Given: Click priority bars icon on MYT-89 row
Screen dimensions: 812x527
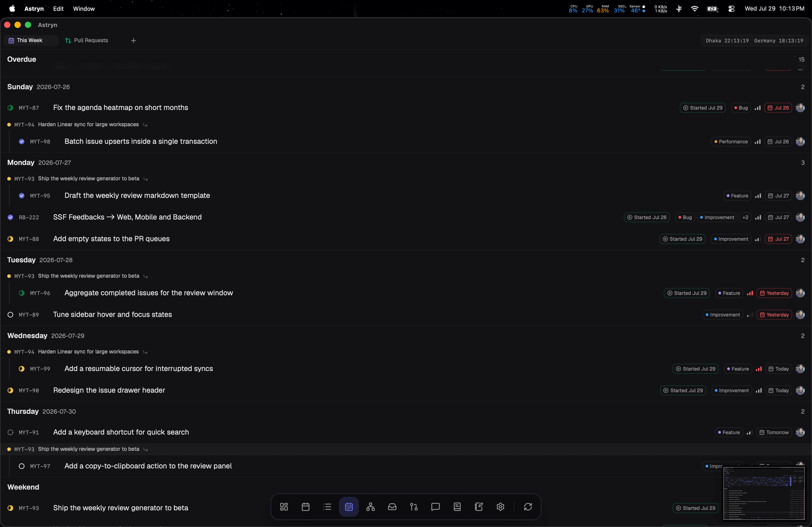Looking at the screenshot, I should pyautogui.click(x=750, y=315).
